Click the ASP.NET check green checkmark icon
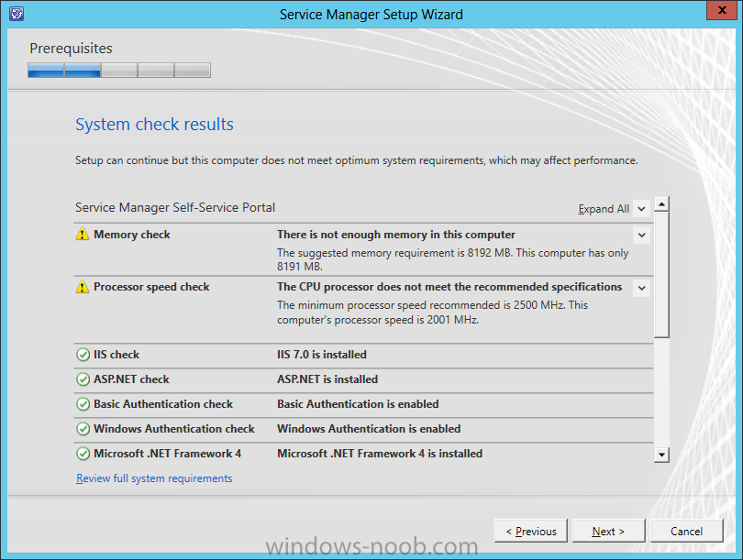Viewport: 743px width, 560px height. coord(83,379)
